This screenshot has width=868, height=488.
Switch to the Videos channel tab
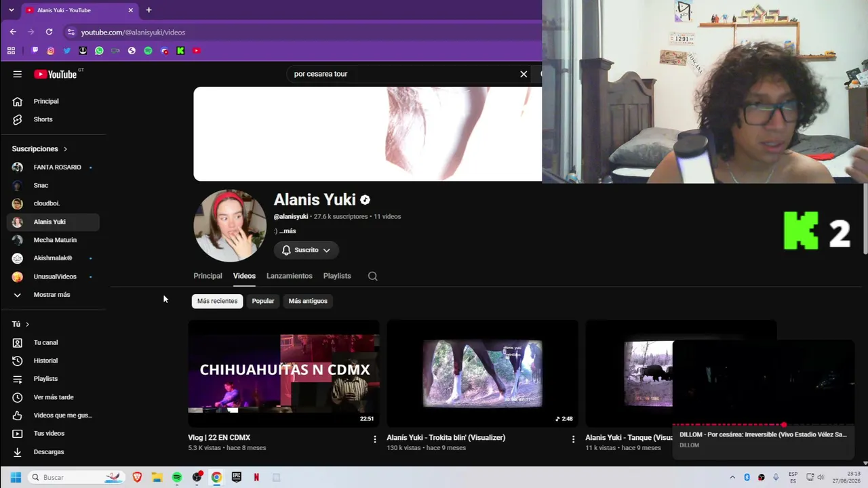(244, 276)
